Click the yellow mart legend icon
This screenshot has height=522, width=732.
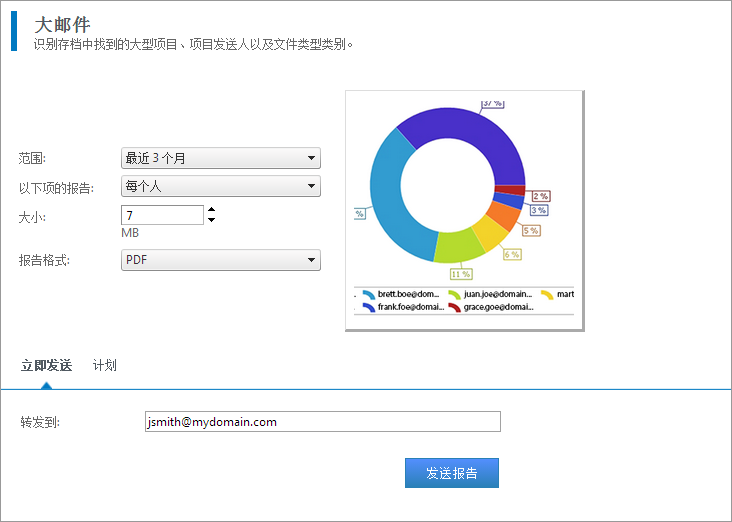(x=546, y=295)
